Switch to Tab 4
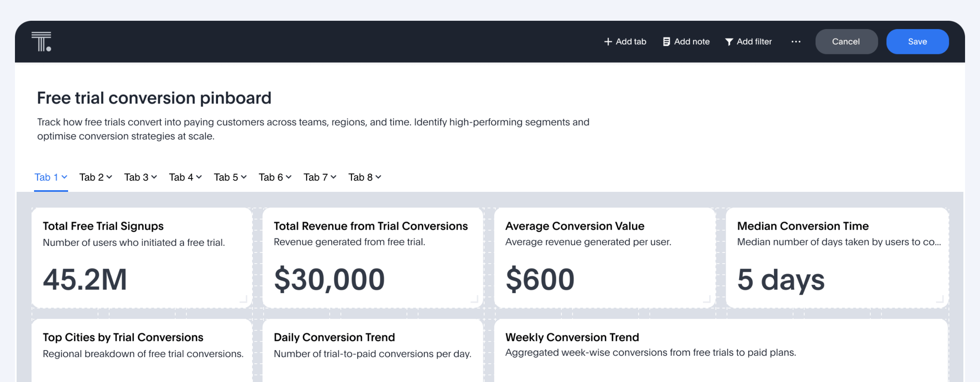 (181, 177)
